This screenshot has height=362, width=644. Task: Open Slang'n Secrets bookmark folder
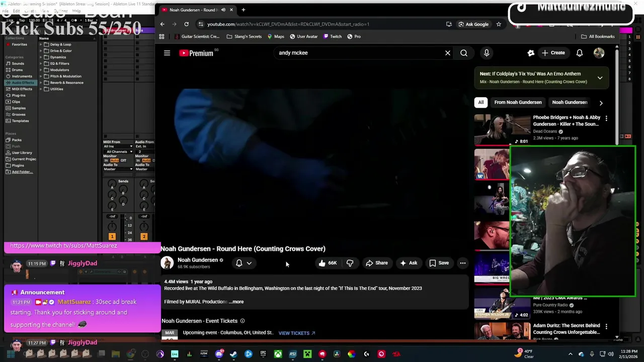244,36
